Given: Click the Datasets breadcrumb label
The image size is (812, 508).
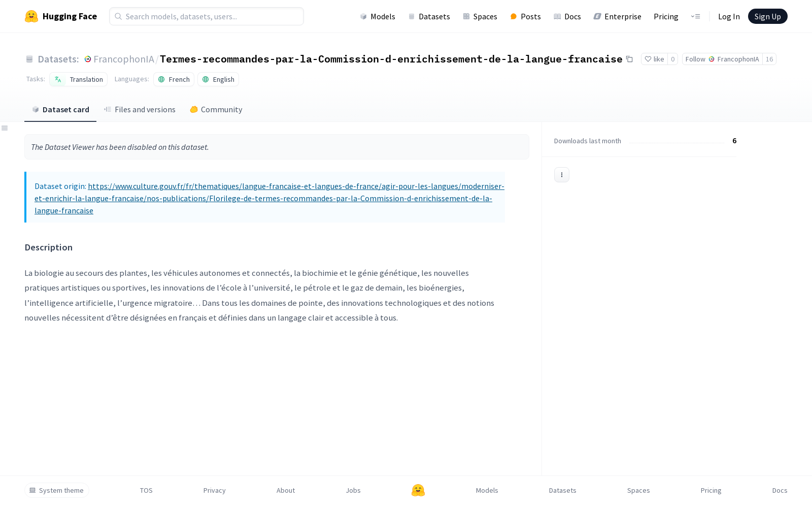Looking at the screenshot, I should (58, 59).
